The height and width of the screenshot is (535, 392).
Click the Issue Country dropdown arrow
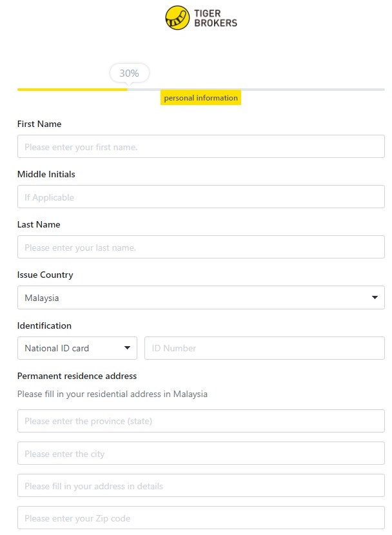tap(375, 298)
